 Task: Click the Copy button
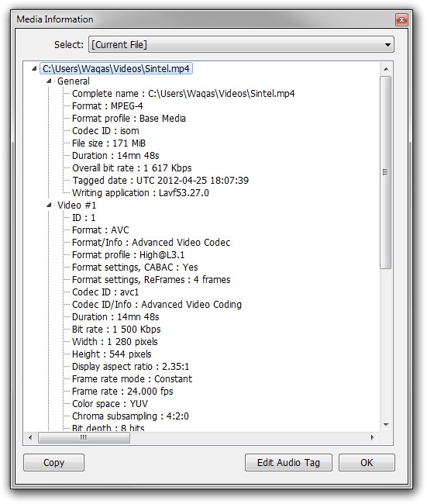(x=53, y=463)
